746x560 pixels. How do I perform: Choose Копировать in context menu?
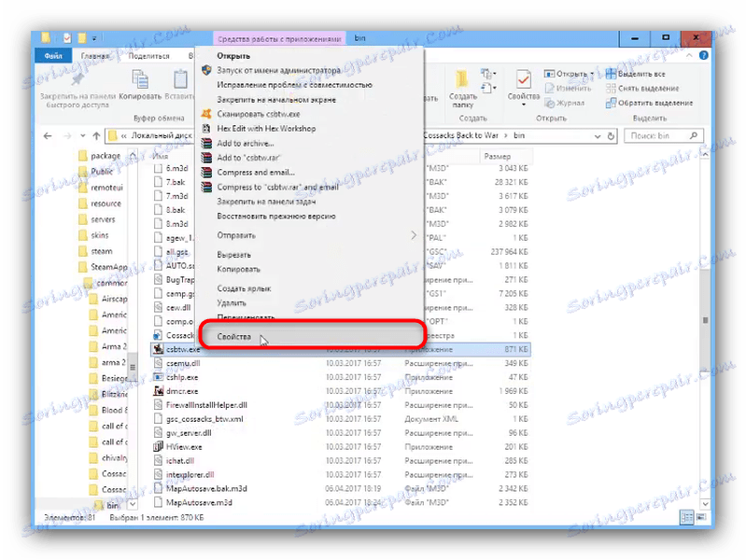click(x=238, y=269)
